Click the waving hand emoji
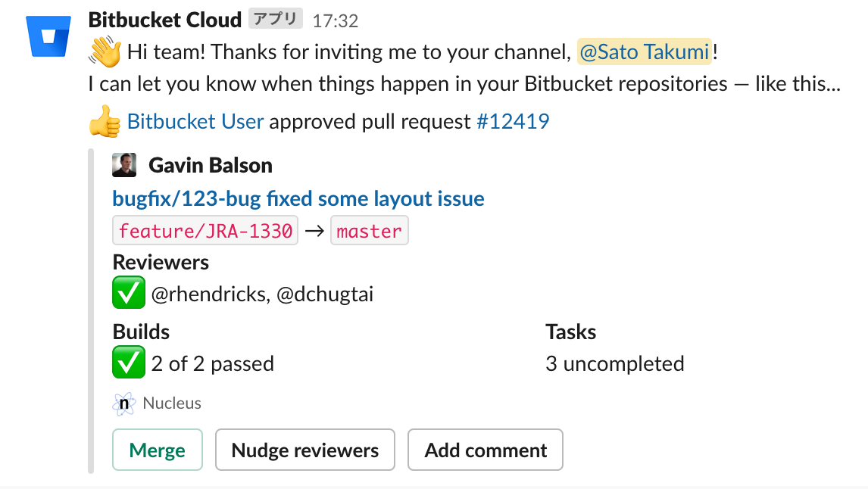The height and width of the screenshot is (489, 868). (x=105, y=52)
